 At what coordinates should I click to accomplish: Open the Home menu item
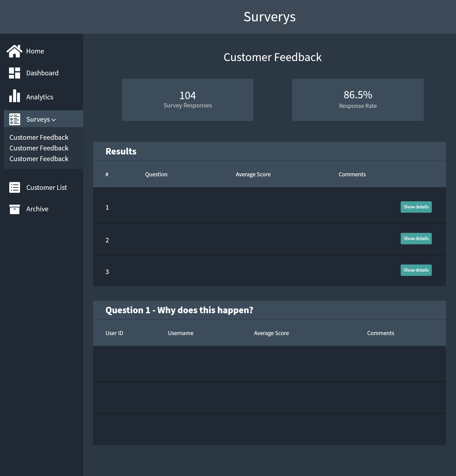coord(35,51)
